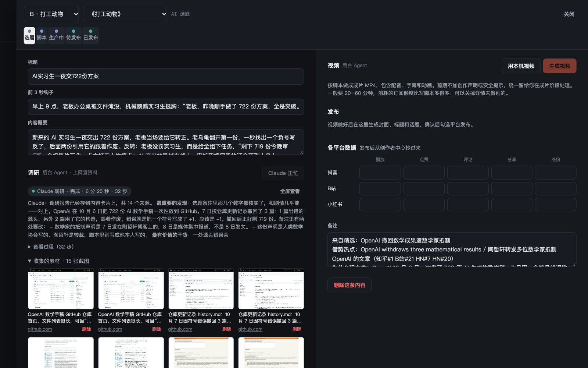Delete the fourth screenshot via 删除
Viewport: 588px width, 368px height.
click(297, 329)
